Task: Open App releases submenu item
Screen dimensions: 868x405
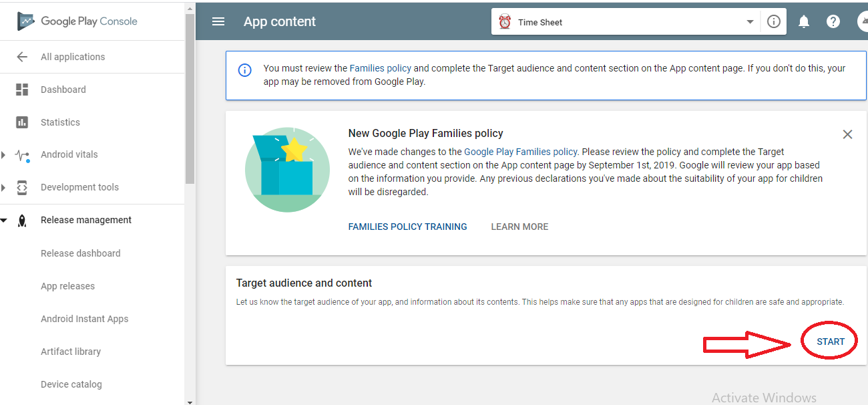Action: tap(67, 286)
